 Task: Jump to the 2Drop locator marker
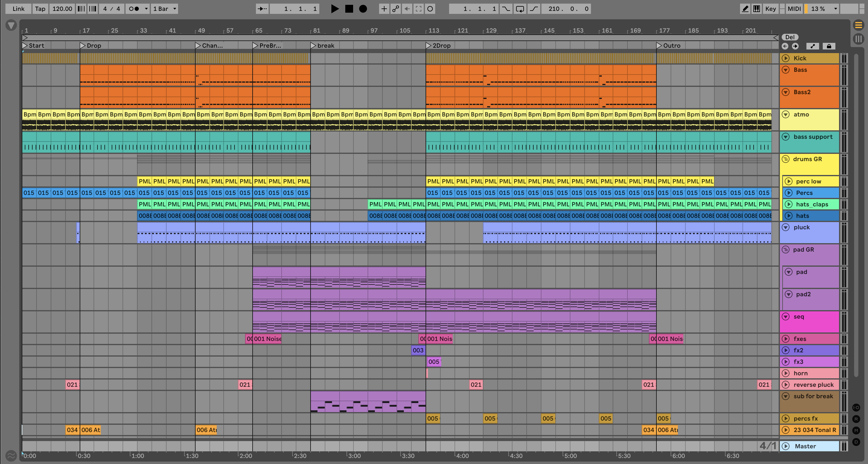click(x=429, y=46)
